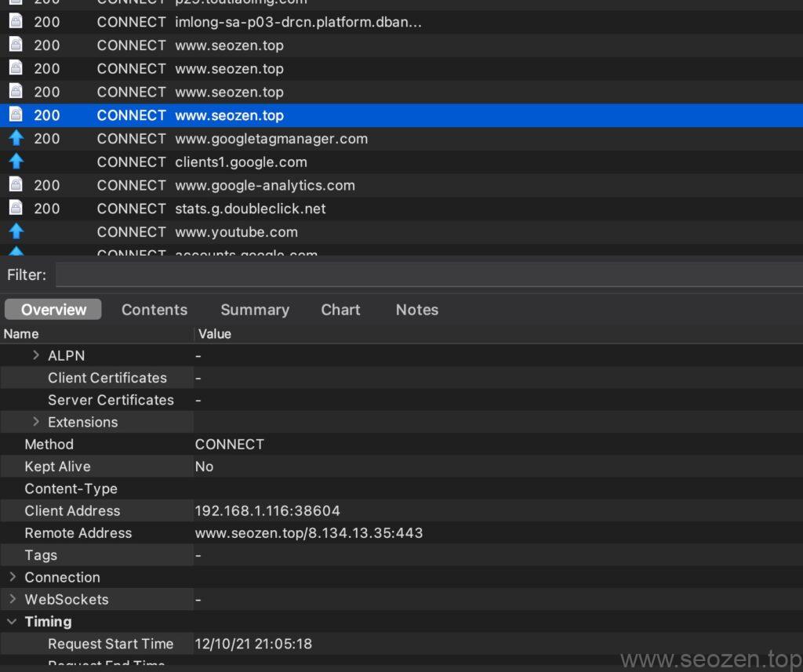This screenshot has height=672, width=803.
Task: Click the Value column header
Action: [x=499, y=334]
